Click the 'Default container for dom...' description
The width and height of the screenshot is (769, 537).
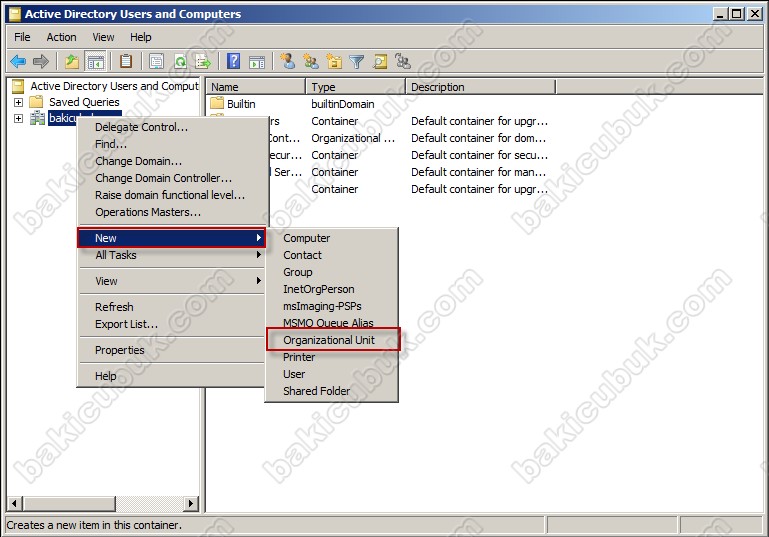pyautogui.click(x=478, y=138)
